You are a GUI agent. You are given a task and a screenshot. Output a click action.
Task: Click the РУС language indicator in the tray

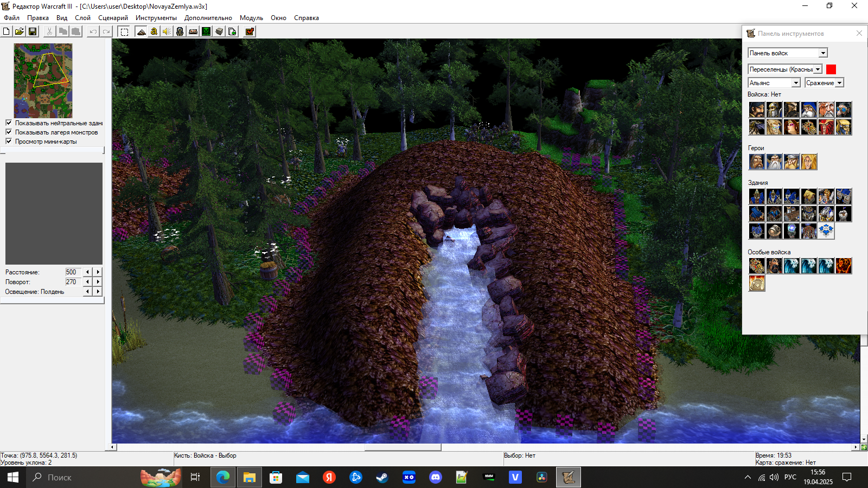pos(790,477)
